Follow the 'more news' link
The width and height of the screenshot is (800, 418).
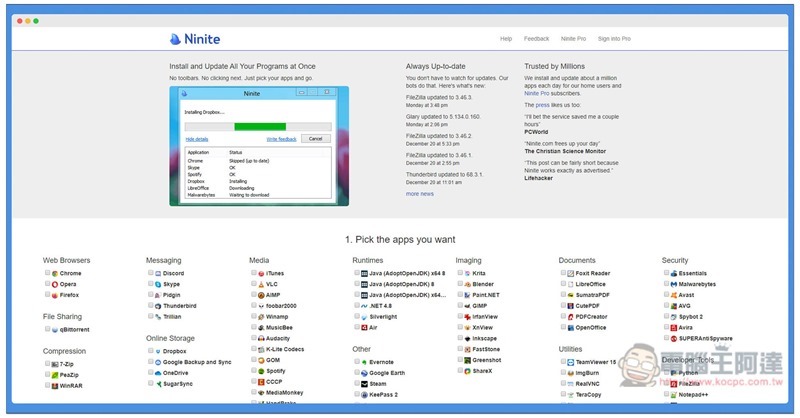pyautogui.click(x=419, y=194)
